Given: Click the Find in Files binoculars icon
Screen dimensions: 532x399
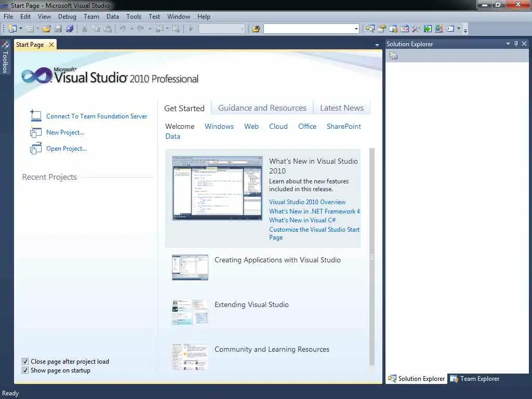Looking at the screenshot, I should 256,29.
